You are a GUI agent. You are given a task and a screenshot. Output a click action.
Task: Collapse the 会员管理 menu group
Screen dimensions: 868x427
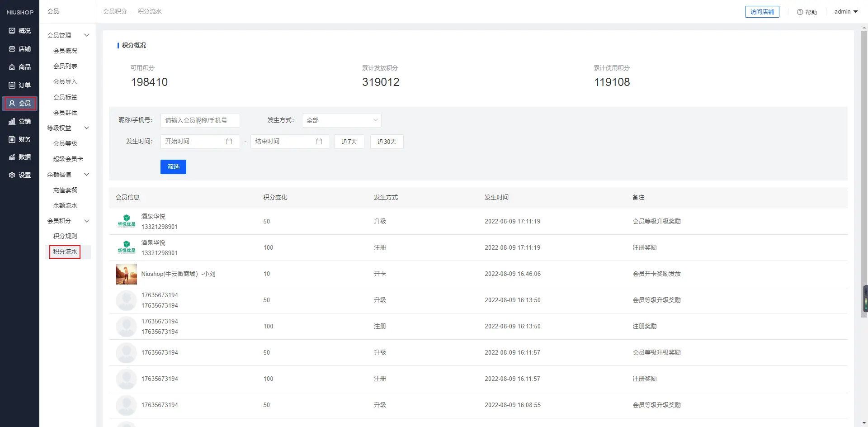pyautogui.click(x=86, y=35)
